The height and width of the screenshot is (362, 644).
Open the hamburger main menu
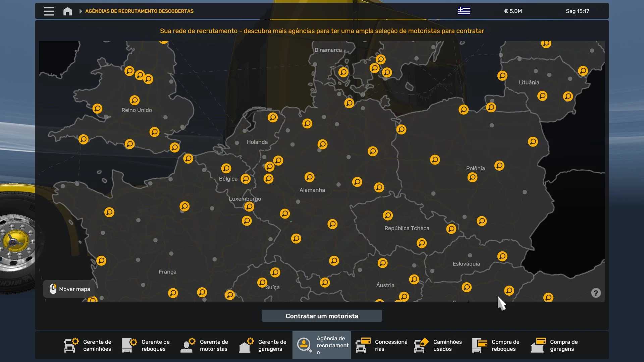coord(49,11)
